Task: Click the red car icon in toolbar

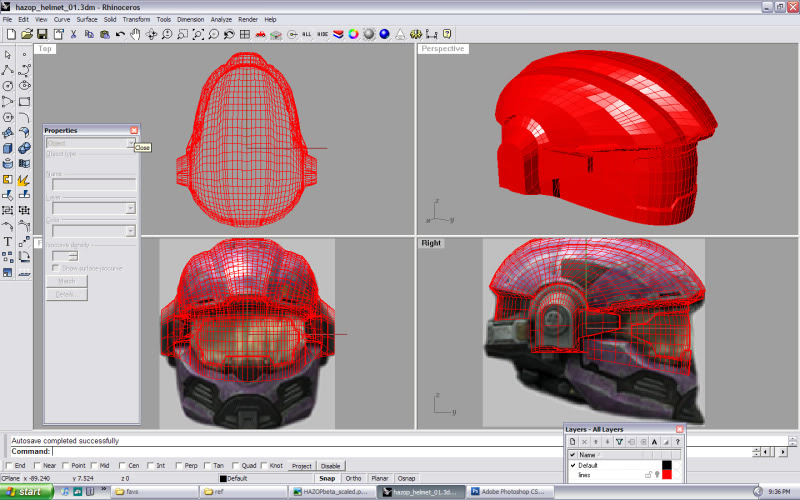Action: [x=260, y=34]
